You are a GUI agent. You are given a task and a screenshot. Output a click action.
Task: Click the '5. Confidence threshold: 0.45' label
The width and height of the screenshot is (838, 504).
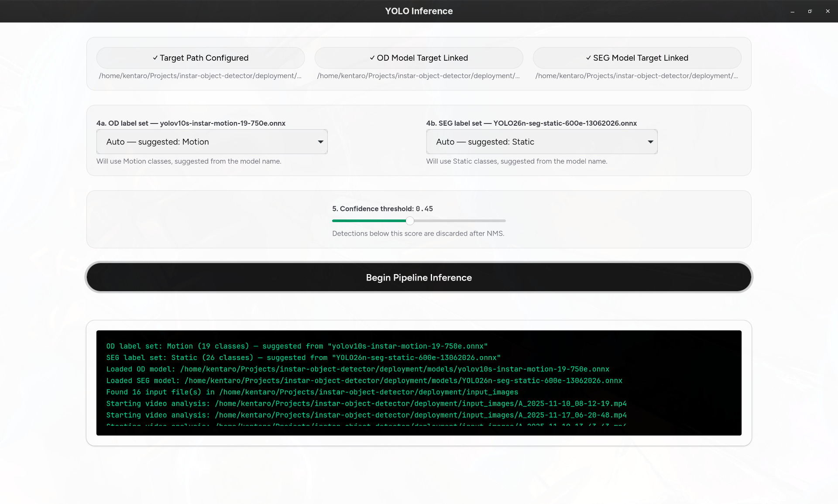[x=382, y=209]
